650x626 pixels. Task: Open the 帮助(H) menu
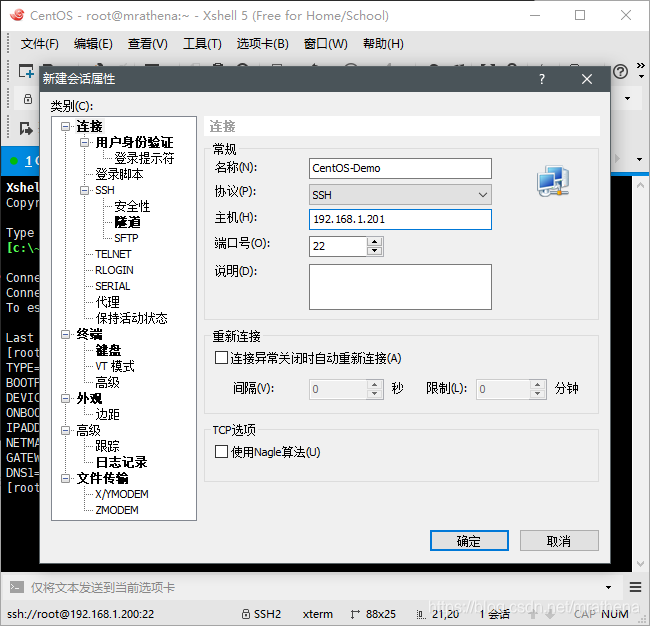point(383,44)
